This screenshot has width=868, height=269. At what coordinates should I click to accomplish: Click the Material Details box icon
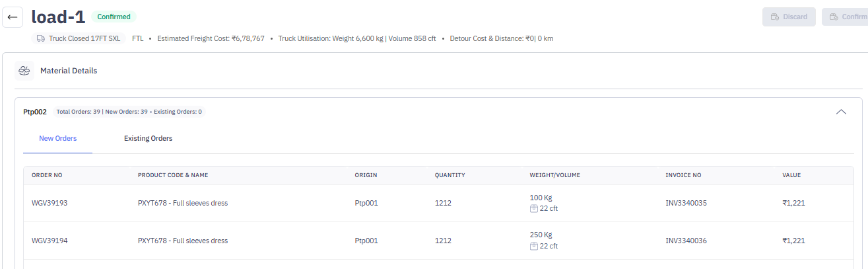[x=25, y=71]
